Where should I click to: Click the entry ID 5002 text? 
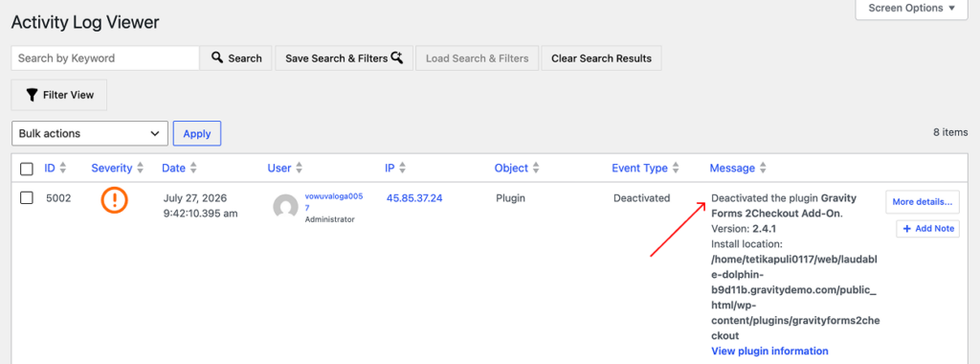[58, 198]
